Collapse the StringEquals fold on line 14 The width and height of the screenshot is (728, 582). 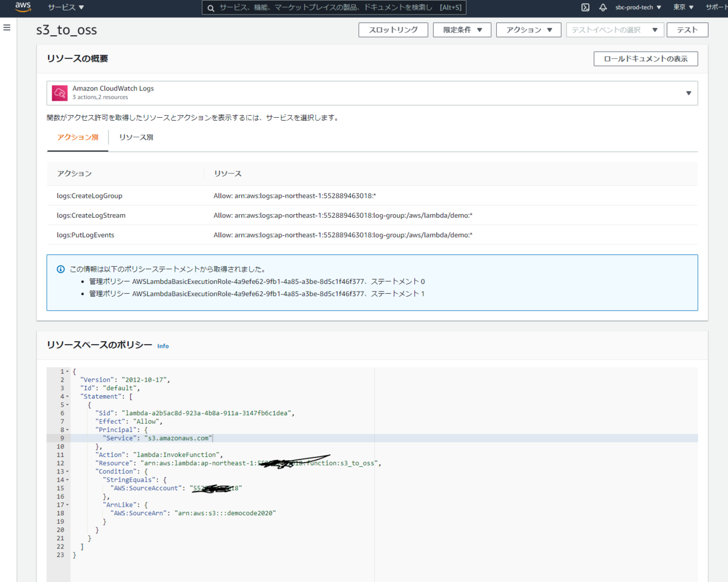pyautogui.click(x=67, y=479)
